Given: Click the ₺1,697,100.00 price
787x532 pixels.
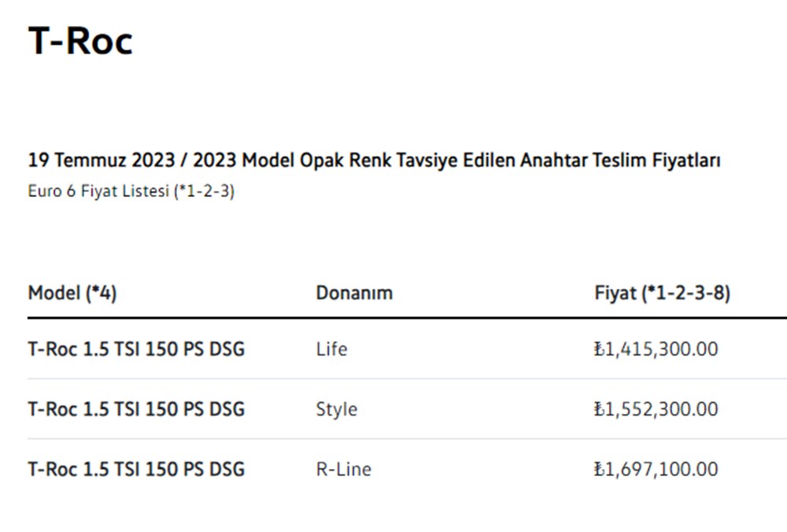Looking at the screenshot, I should tap(656, 470).
